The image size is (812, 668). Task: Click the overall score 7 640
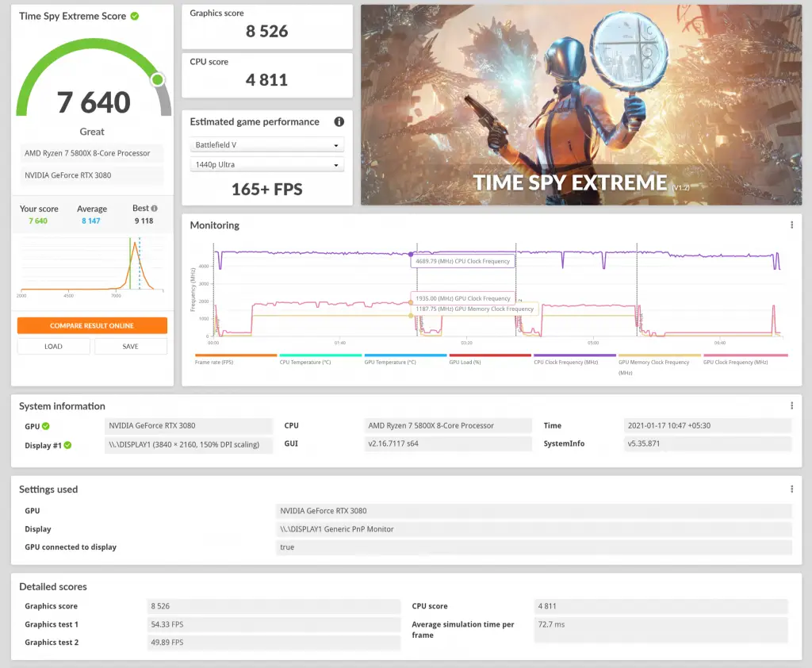94,102
